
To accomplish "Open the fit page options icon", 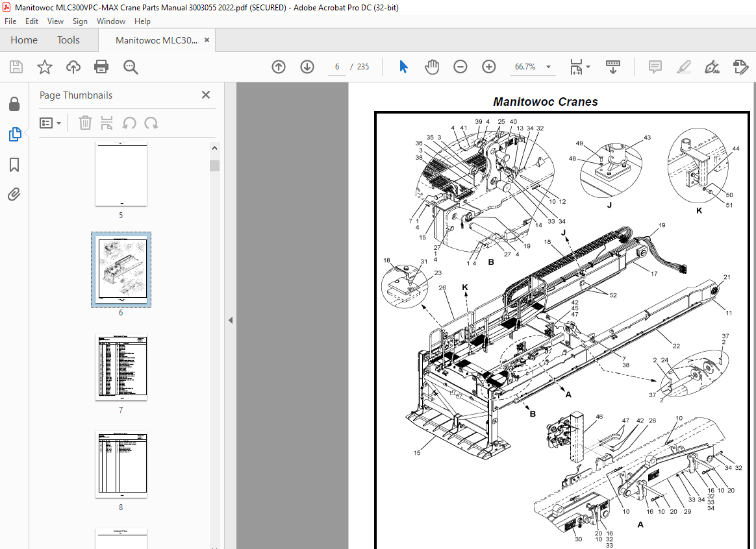I will tap(580, 67).
